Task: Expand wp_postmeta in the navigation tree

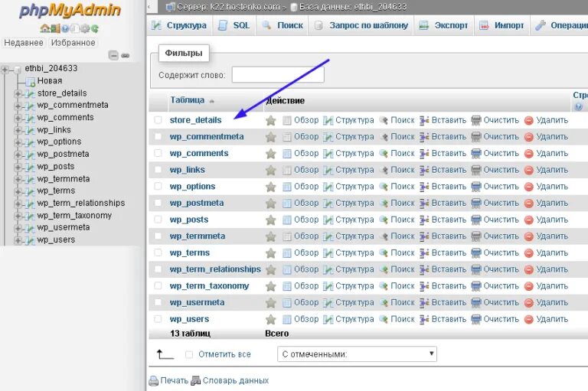Action: tap(18, 155)
